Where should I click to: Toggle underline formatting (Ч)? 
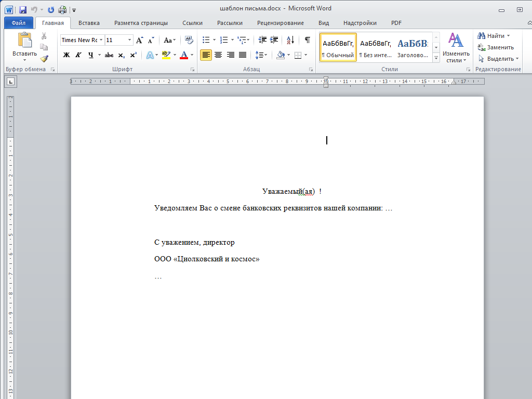[x=90, y=55]
